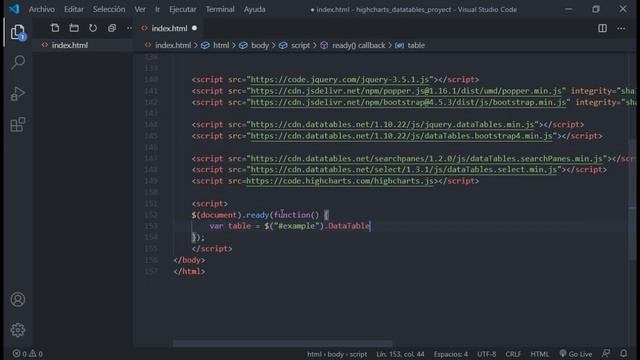640x360 pixels.
Task: Open the dataTables.select.min.js link
Action: click(x=404, y=169)
